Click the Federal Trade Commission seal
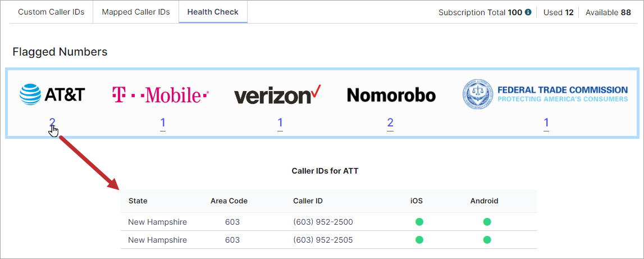 click(477, 94)
